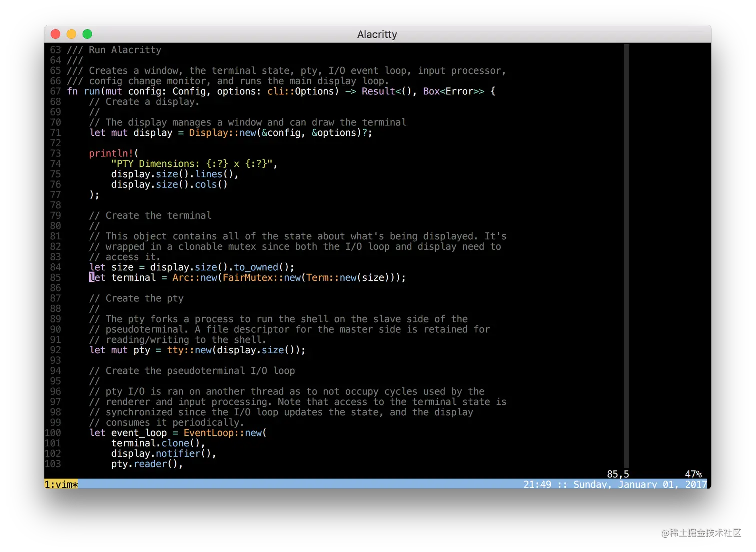Click 'display.size().cols()' on line 76

click(x=169, y=184)
